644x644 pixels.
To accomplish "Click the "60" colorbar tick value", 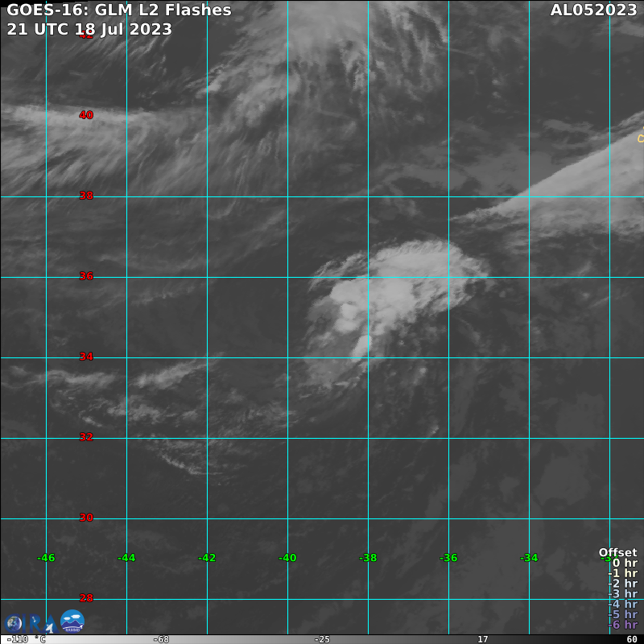I will coord(632,639).
